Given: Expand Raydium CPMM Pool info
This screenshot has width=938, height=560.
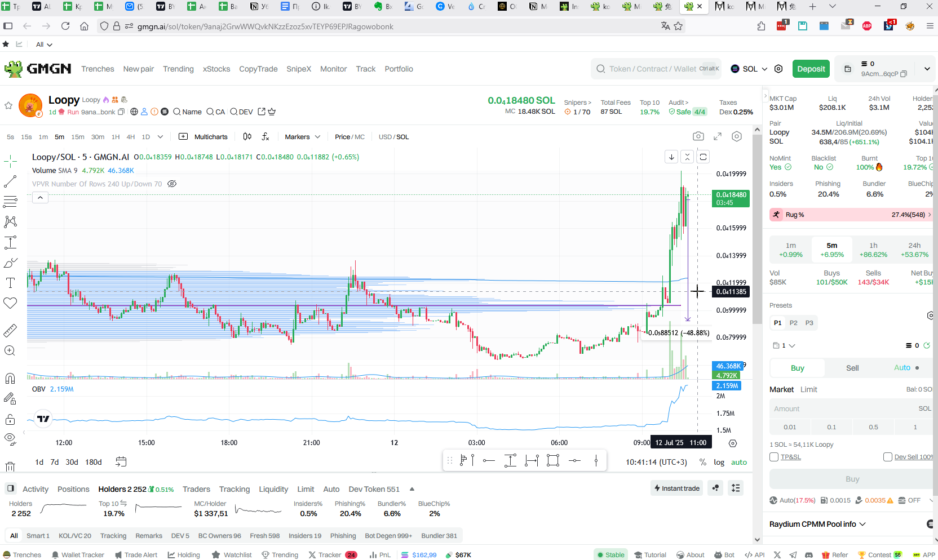Looking at the screenshot, I should pos(818,524).
